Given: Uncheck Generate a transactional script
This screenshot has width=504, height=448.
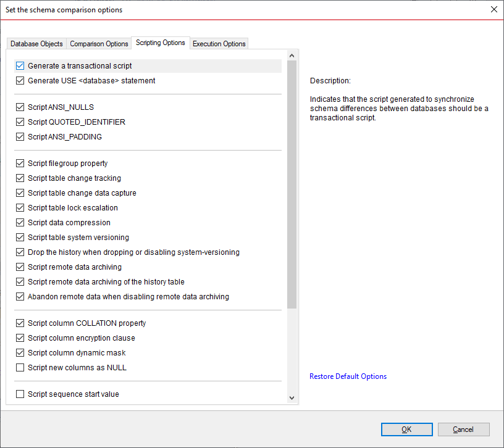Looking at the screenshot, I should 20,66.
